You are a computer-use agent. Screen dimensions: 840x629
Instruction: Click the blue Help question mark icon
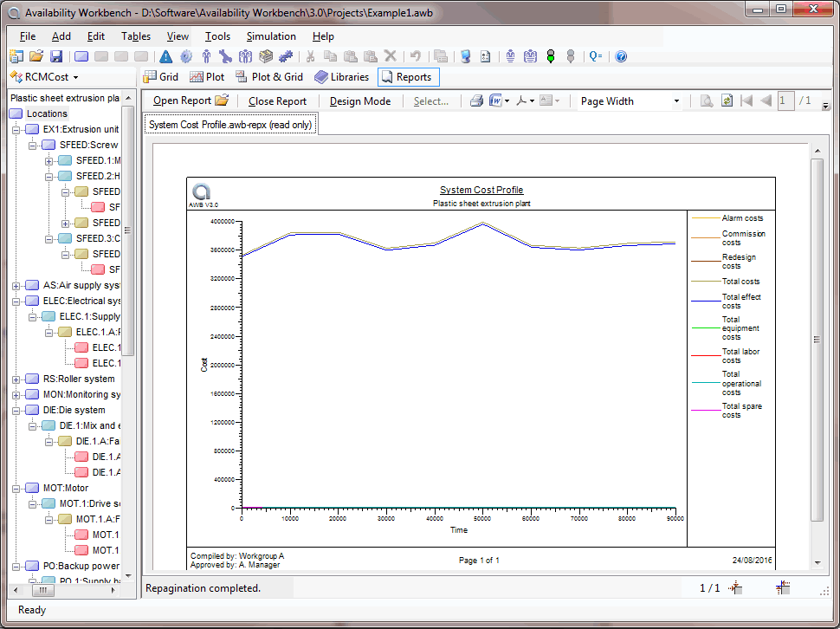tap(620, 56)
